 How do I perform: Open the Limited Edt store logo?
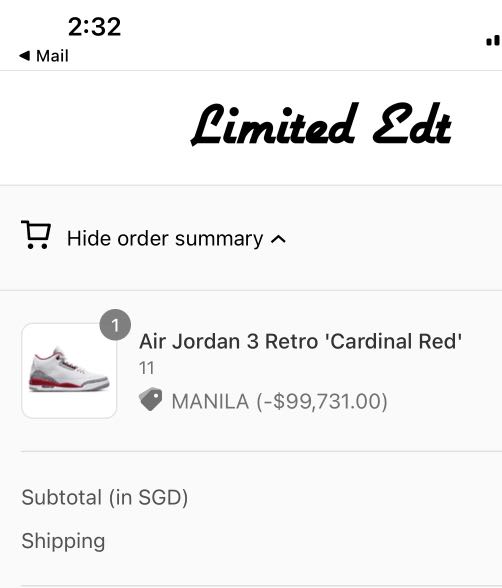click(322, 124)
